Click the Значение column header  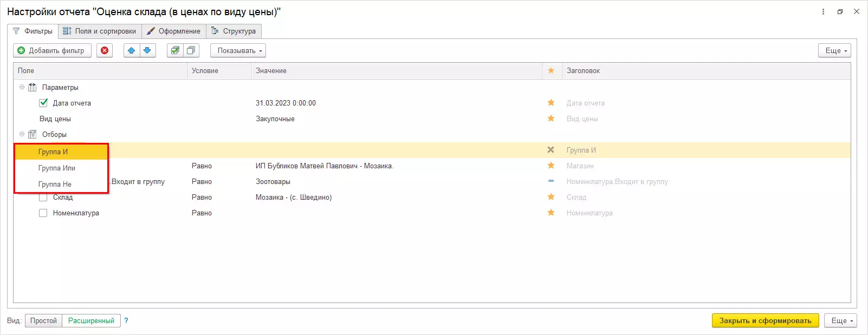(x=397, y=70)
